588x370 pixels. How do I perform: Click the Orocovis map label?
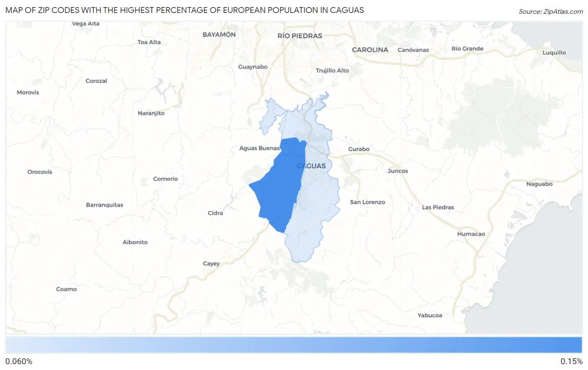tap(40, 172)
